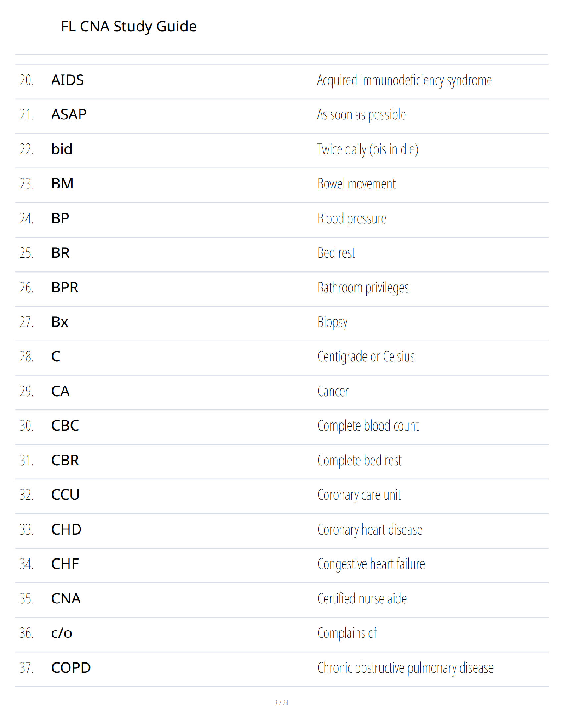Screen dimensions: 563x728
Task: Click the COPD term in row 37
Action: [x=71, y=668]
